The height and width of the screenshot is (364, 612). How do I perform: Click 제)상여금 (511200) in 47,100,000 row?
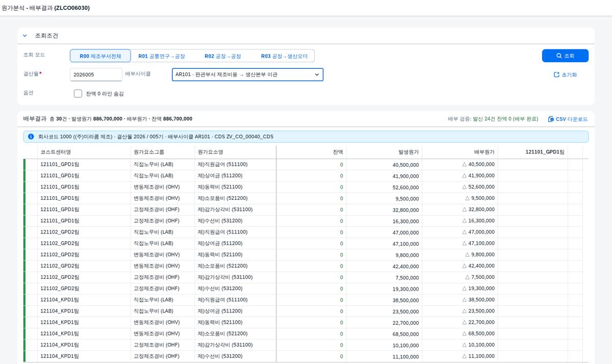[220, 243]
